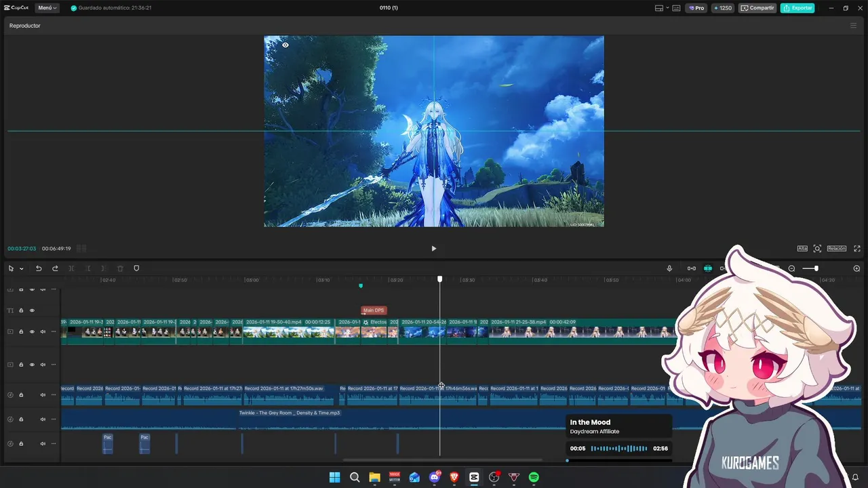Open more options for main video track
This screenshot has width=868, height=488.
54,331
